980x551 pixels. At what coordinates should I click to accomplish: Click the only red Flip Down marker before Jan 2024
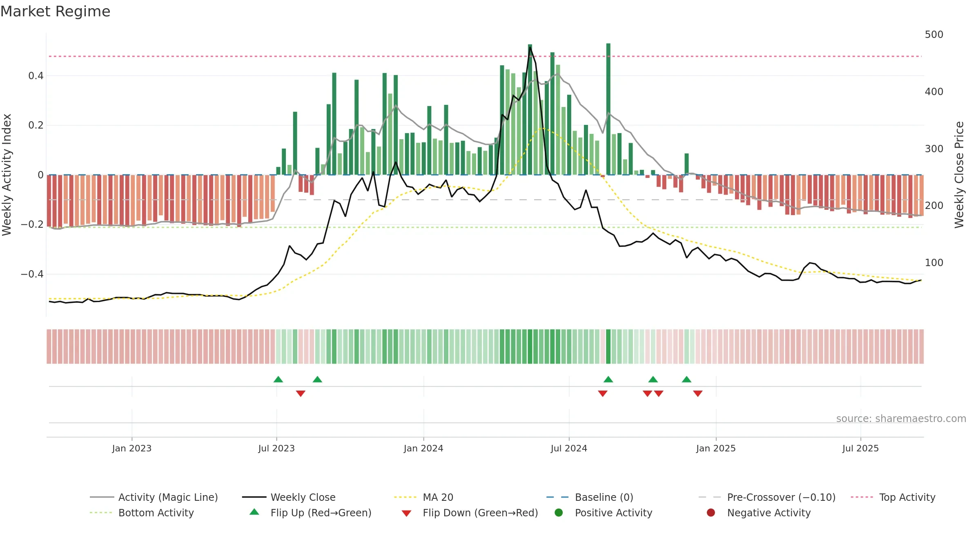click(x=301, y=393)
